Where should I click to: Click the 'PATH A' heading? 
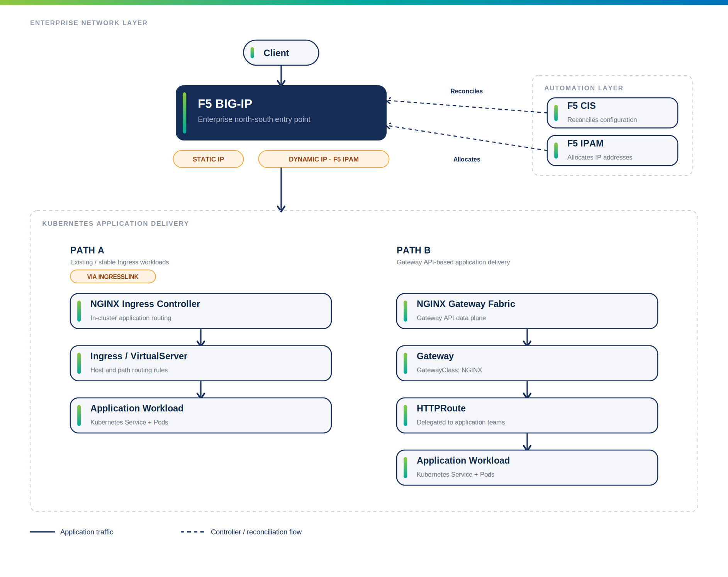87,250
